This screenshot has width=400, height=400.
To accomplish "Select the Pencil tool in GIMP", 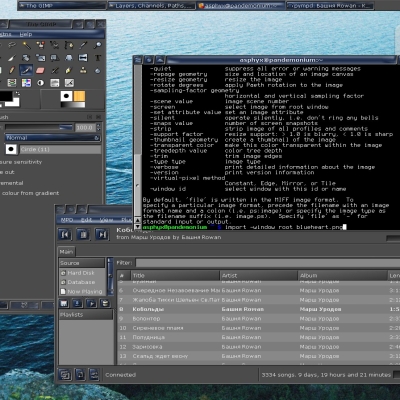I will 12,70.
